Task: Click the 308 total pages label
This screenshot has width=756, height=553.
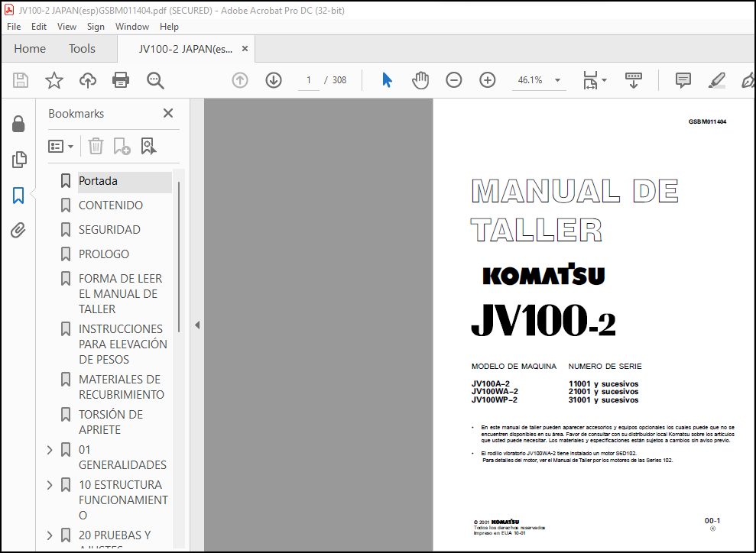Action: 339,80
